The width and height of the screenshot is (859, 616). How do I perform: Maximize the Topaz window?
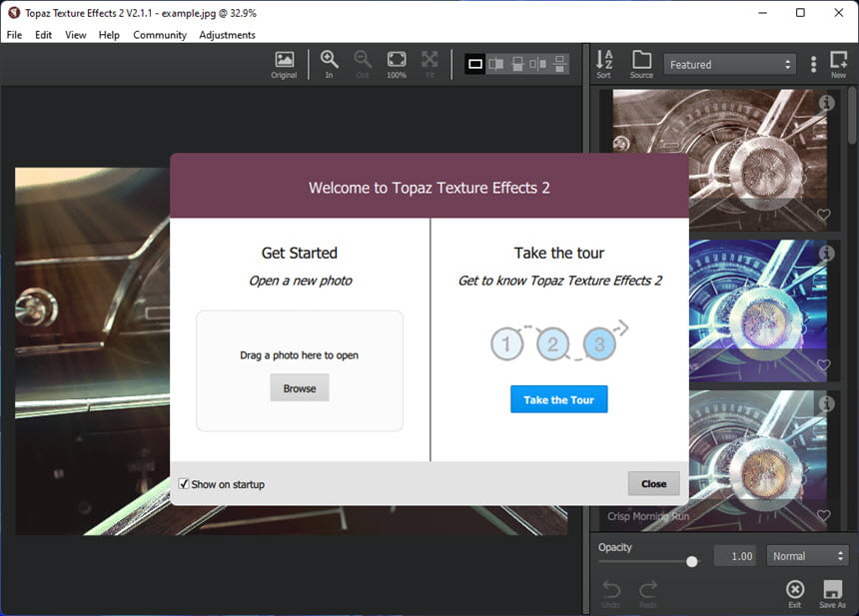(x=800, y=13)
